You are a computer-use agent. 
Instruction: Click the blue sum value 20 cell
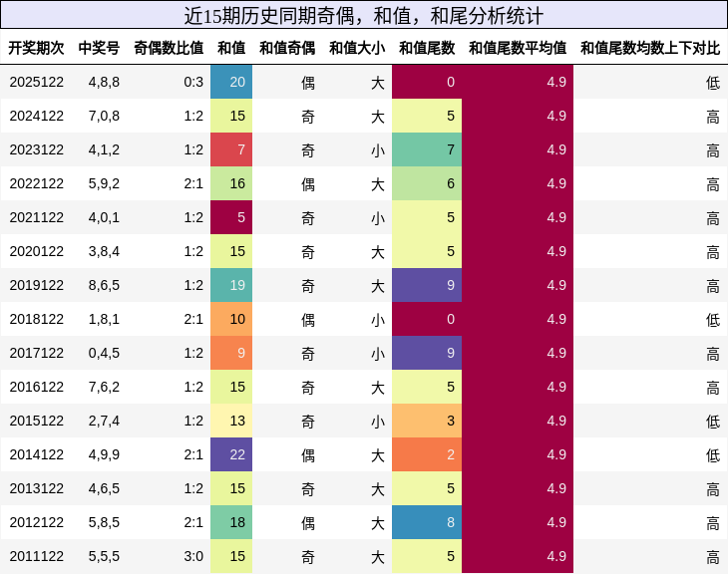click(x=231, y=82)
